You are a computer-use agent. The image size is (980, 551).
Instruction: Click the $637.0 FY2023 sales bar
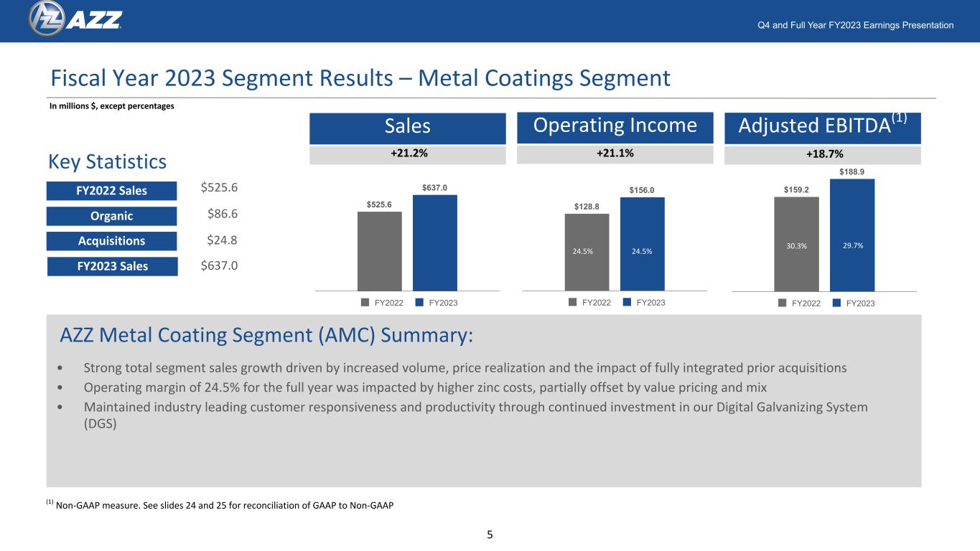[435, 242]
